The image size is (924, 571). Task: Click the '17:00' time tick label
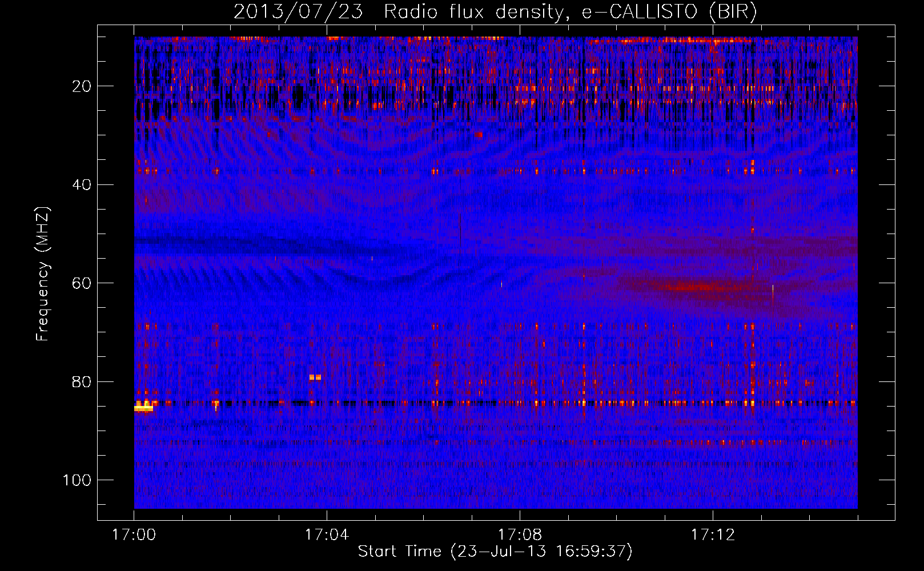click(134, 535)
